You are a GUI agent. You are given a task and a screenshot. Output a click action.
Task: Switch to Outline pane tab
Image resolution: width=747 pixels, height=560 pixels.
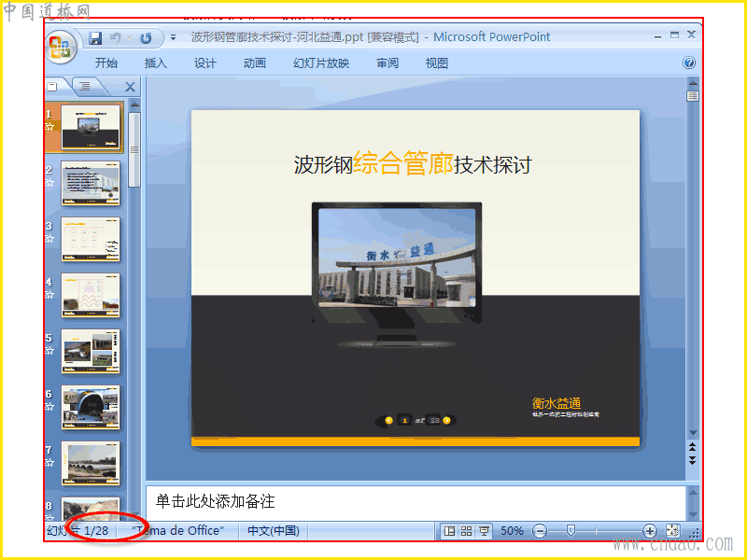pyautogui.click(x=85, y=86)
